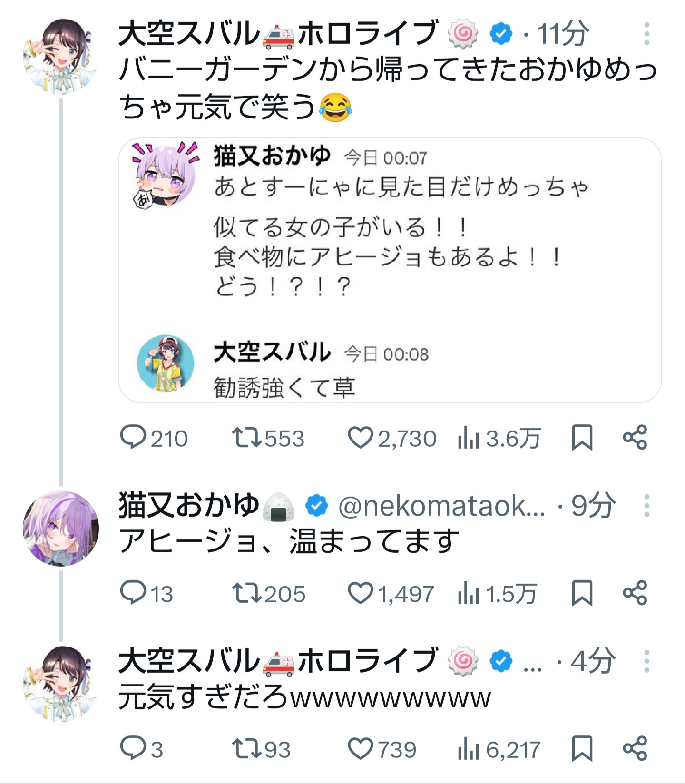Image resolution: width=685 pixels, height=784 pixels.
Task: Open the @nekomataok... profile handle
Action: (441, 506)
